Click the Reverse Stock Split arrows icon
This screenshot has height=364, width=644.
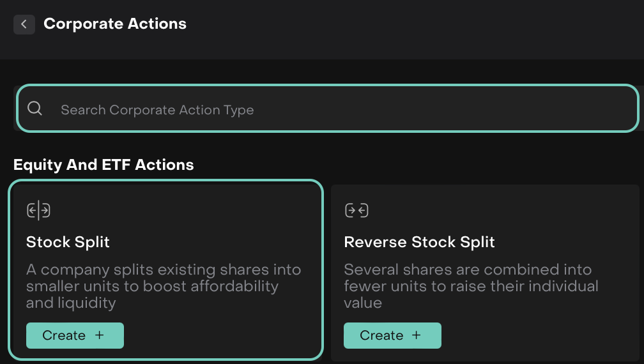pyautogui.click(x=356, y=210)
